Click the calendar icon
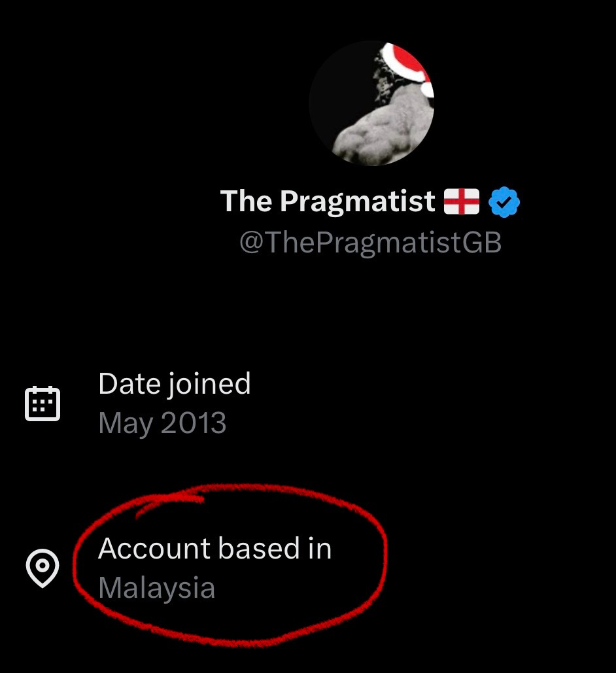 pos(43,404)
